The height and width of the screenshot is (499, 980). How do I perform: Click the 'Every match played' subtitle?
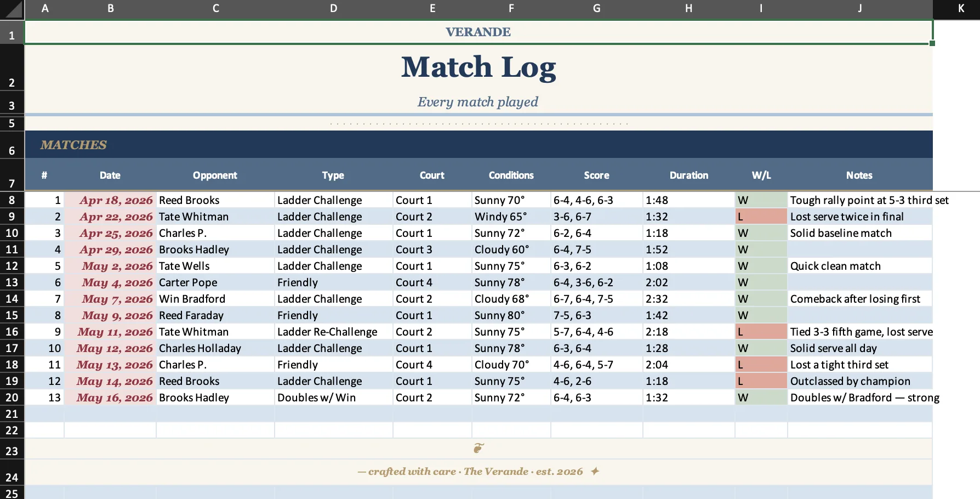pos(478,102)
